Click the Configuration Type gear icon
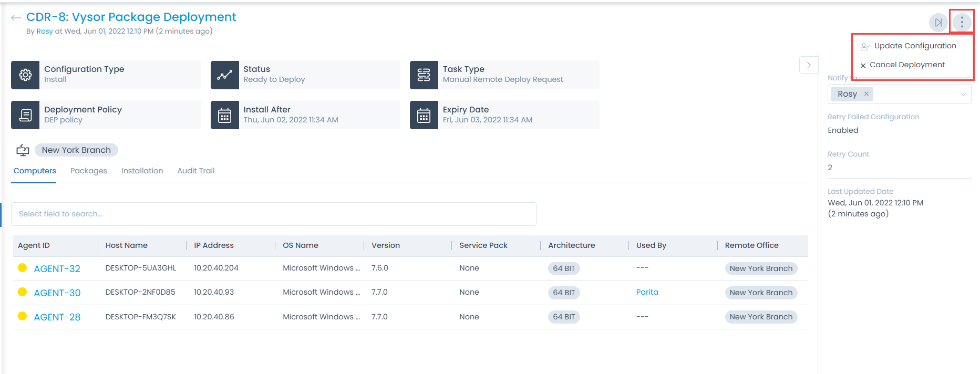980x374 pixels. [x=25, y=75]
